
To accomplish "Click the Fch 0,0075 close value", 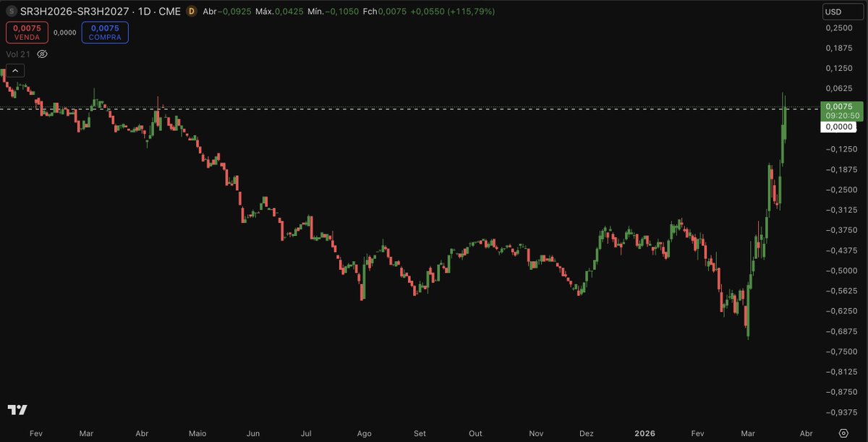I will click(384, 12).
